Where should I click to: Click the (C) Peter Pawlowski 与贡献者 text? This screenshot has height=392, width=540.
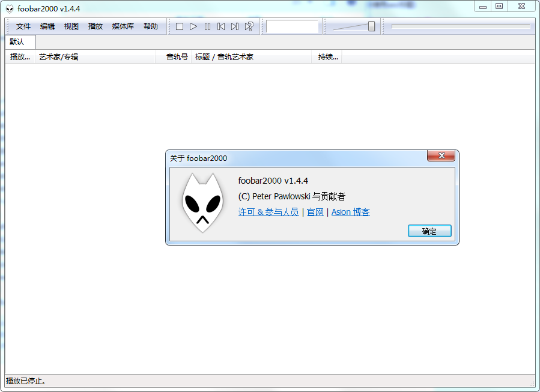coord(292,196)
